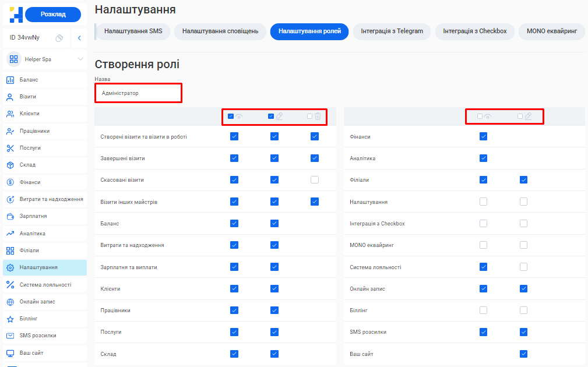Click the Витрати та надходження circular icon
Screen dimensions: 588x367
tap(10, 199)
